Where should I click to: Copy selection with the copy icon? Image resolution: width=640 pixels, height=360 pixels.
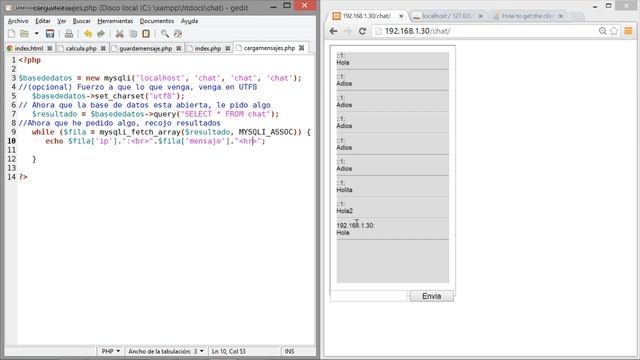(x=133, y=34)
